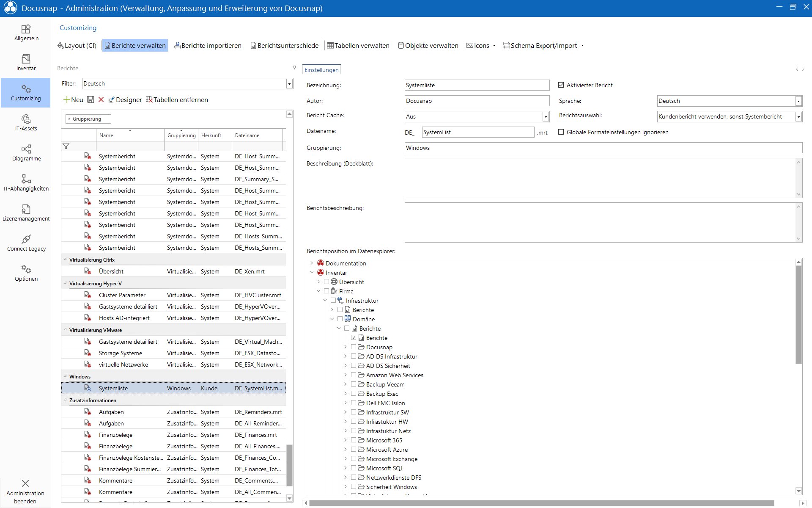Open Tabellen verwalten in the toolbar
The height and width of the screenshot is (508, 812).
click(x=358, y=46)
